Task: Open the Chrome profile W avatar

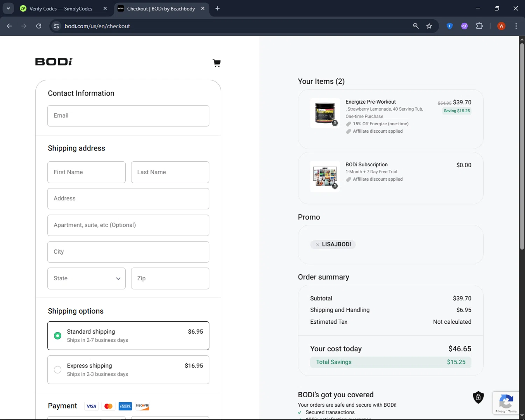Action: coord(501,26)
